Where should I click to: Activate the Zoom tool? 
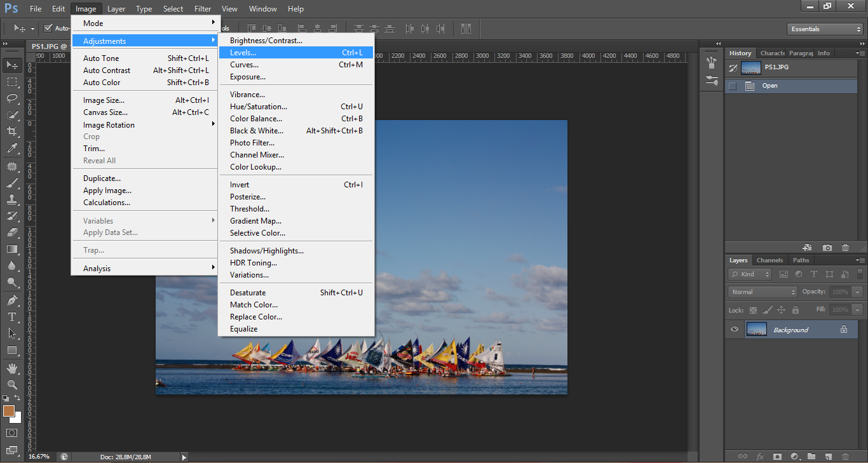click(x=12, y=384)
